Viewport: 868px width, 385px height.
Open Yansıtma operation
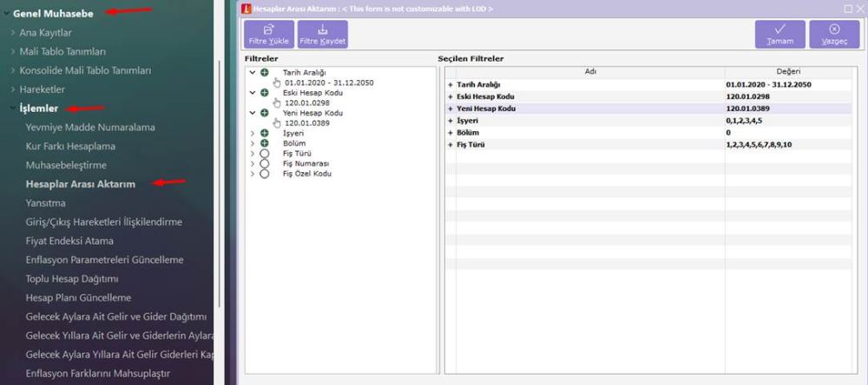[x=45, y=202]
